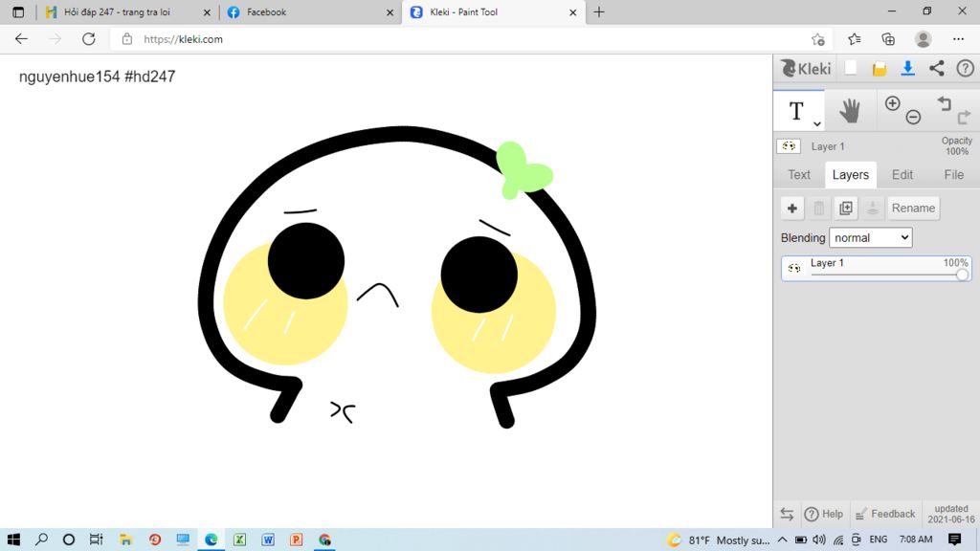Image resolution: width=980 pixels, height=551 pixels.
Task: Select the Text tool
Action: [795, 111]
